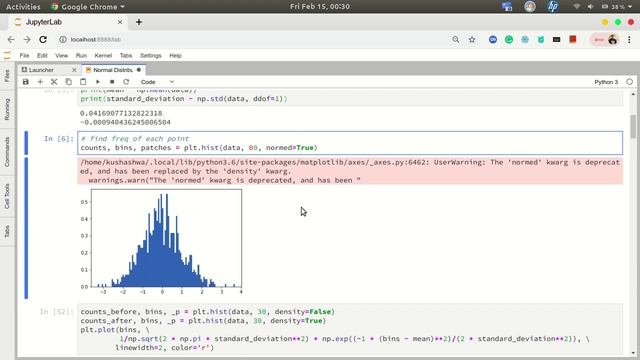Bookmark this page with star icon

472,40
